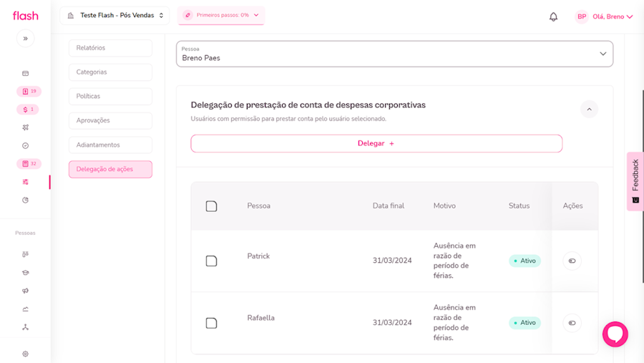Click the Data final column header

389,205
